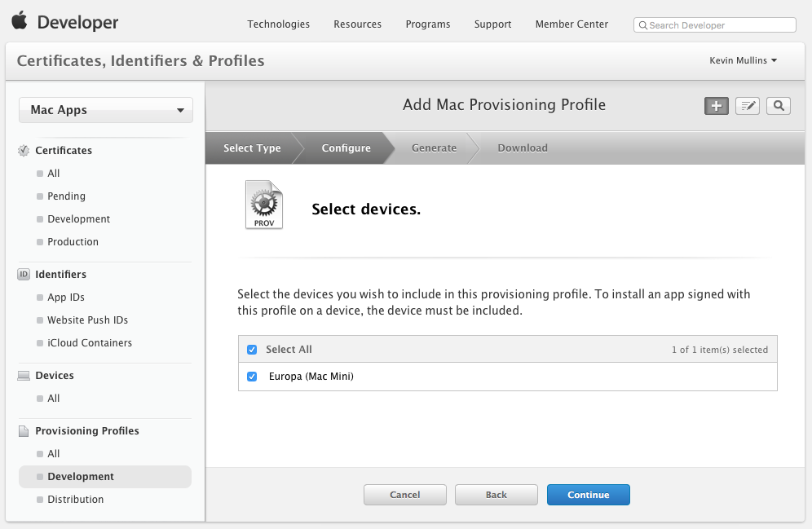Click the Cancel button
This screenshot has height=529, width=812.
405,495
